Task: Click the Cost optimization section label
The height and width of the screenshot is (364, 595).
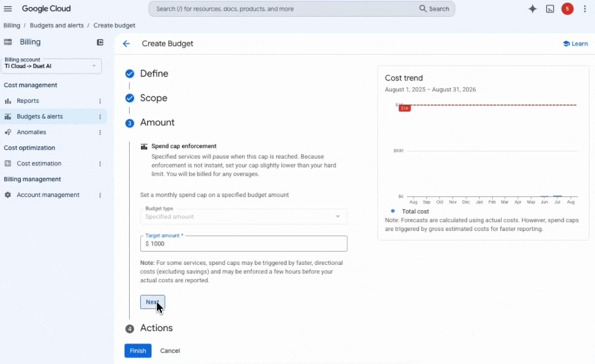Action: click(29, 147)
